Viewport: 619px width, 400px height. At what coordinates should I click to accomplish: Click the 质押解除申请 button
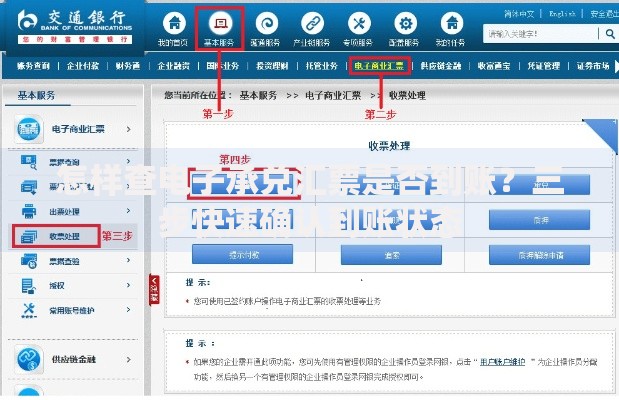pos(540,255)
